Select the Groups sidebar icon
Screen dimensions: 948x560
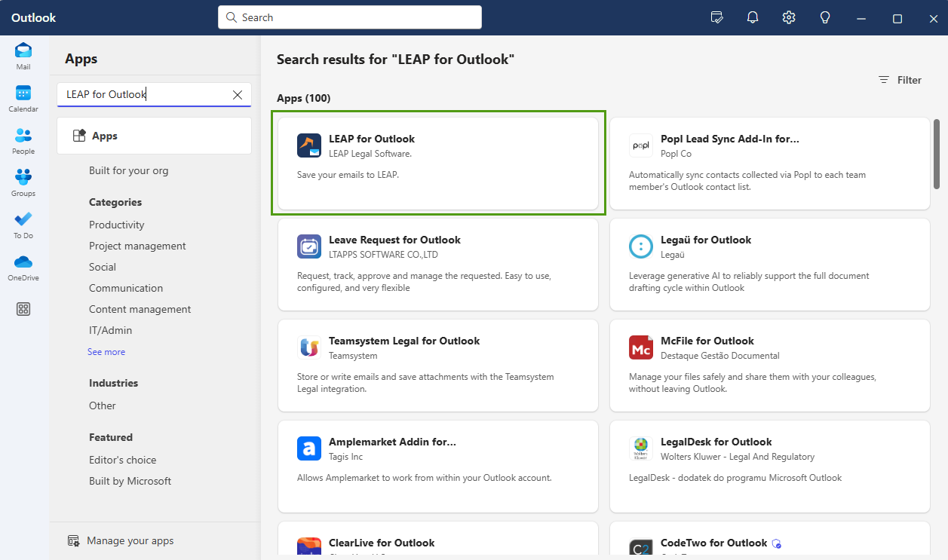coord(23,181)
